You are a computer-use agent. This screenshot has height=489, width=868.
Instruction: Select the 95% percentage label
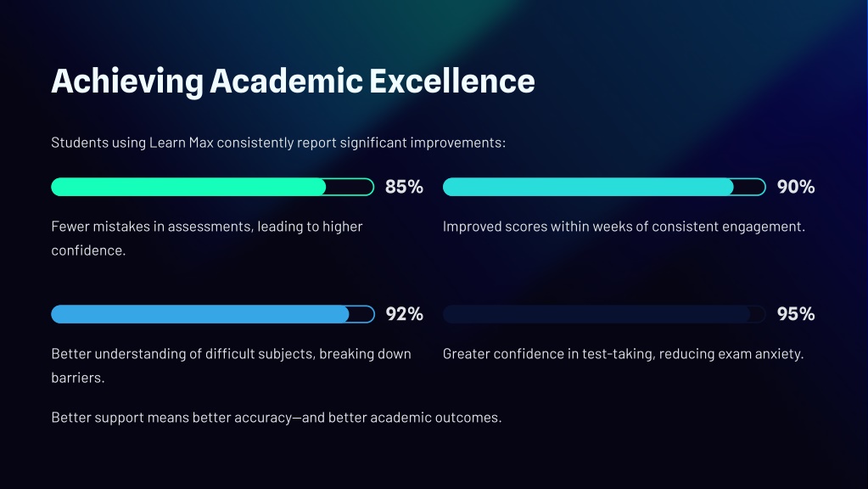coord(796,314)
